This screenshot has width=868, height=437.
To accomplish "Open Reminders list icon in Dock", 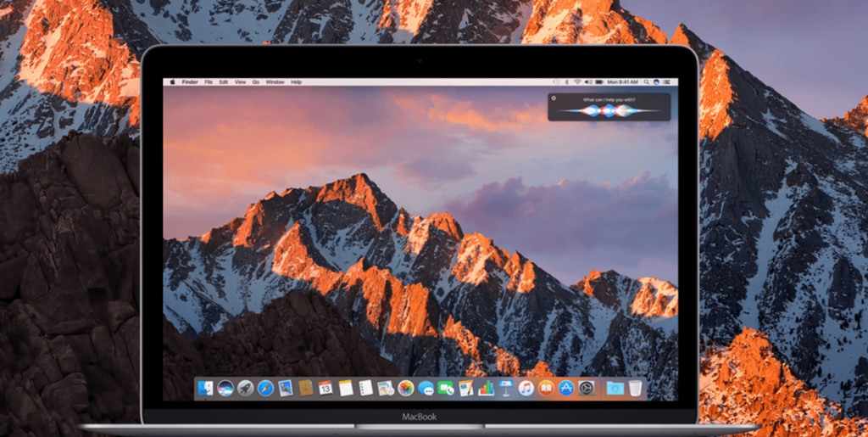I will tap(366, 389).
